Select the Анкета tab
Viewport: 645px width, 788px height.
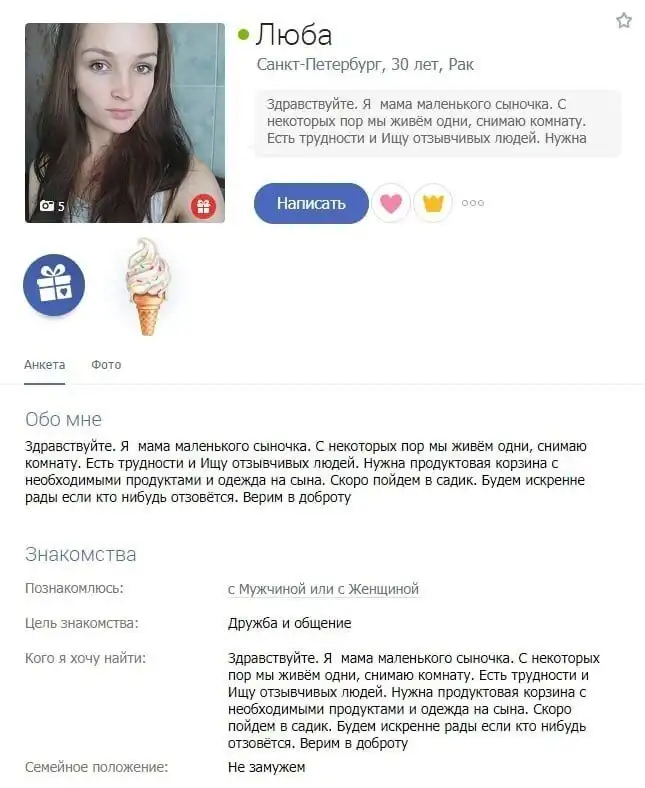45,365
